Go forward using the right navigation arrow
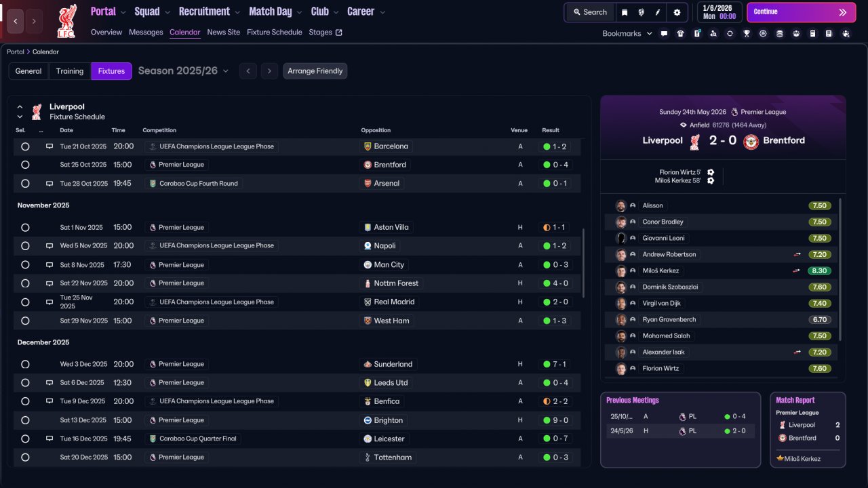The image size is (868, 488). click(x=34, y=21)
